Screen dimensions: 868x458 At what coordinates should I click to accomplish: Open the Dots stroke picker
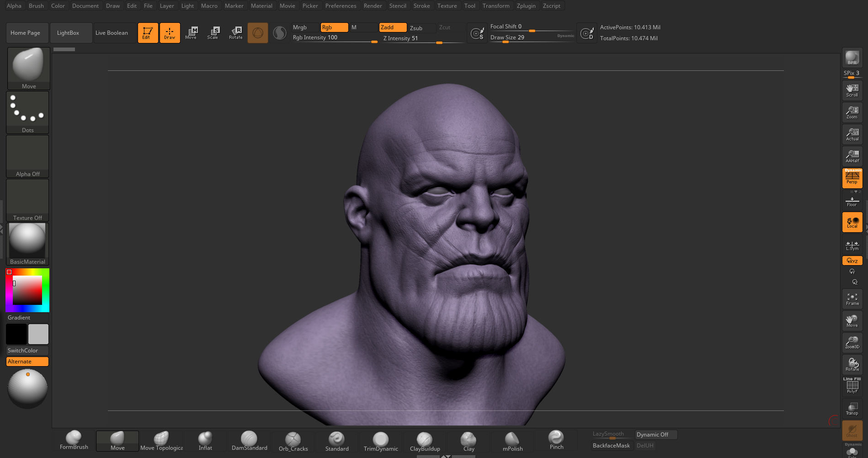pos(27,112)
